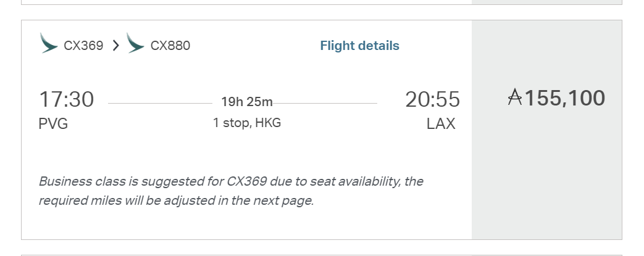Click the Asia Miles currency symbol
This screenshot has width=644, height=256.
tap(514, 98)
